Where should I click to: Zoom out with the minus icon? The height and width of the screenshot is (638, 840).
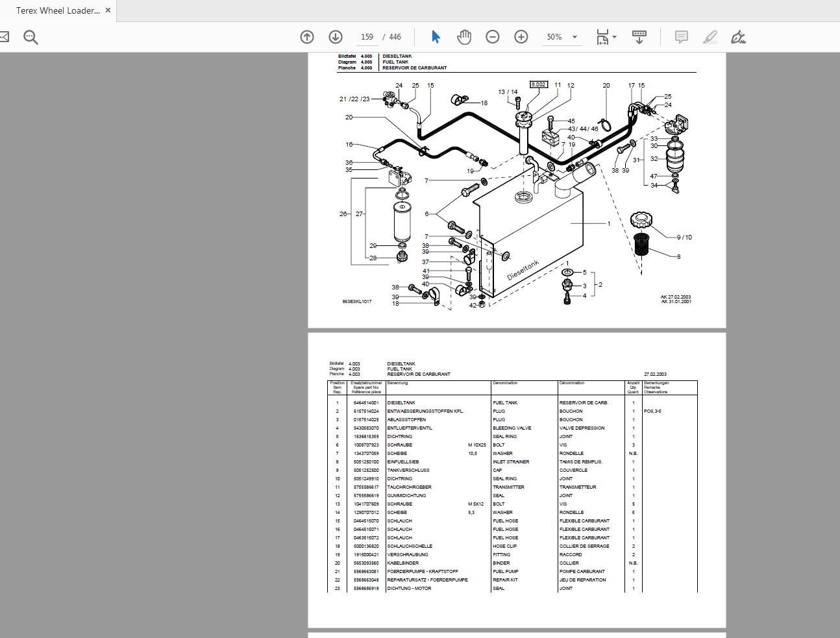[x=493, y=37]
